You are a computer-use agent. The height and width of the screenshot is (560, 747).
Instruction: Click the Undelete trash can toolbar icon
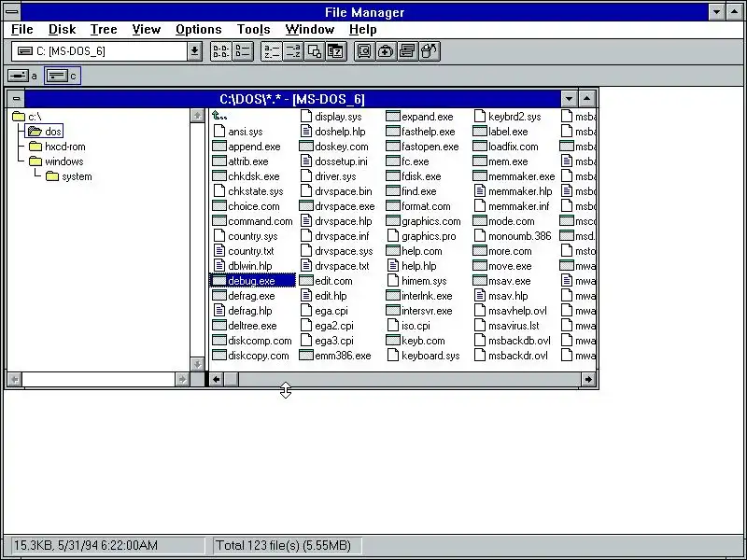[429, 51]
